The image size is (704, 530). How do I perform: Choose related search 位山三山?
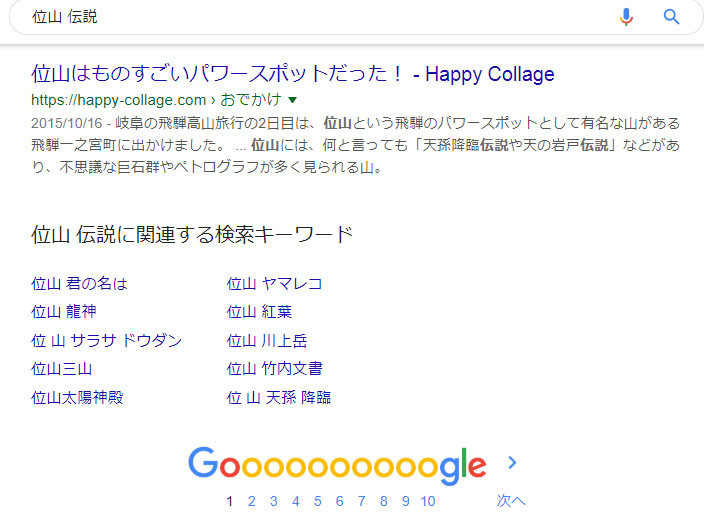tap(62, 368)
